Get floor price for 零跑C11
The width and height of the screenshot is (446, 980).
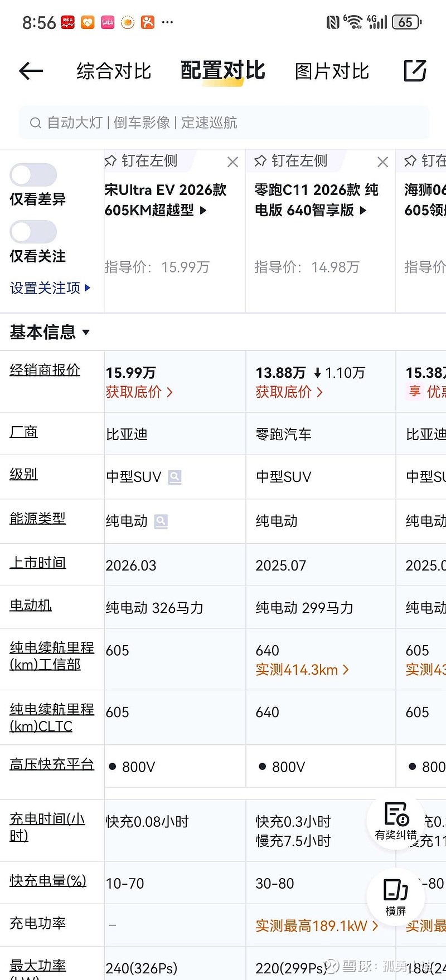pyautogui.click(x=289, y=392)
